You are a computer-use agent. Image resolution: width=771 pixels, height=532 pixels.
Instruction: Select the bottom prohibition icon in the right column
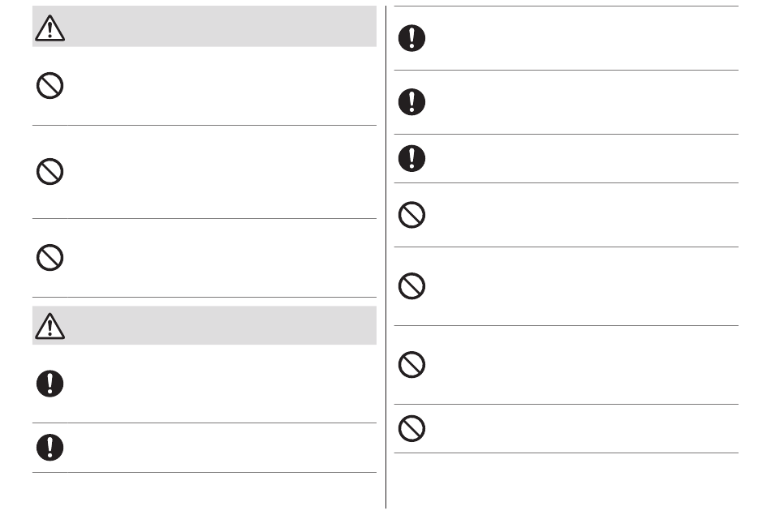[x=411, y=428]
